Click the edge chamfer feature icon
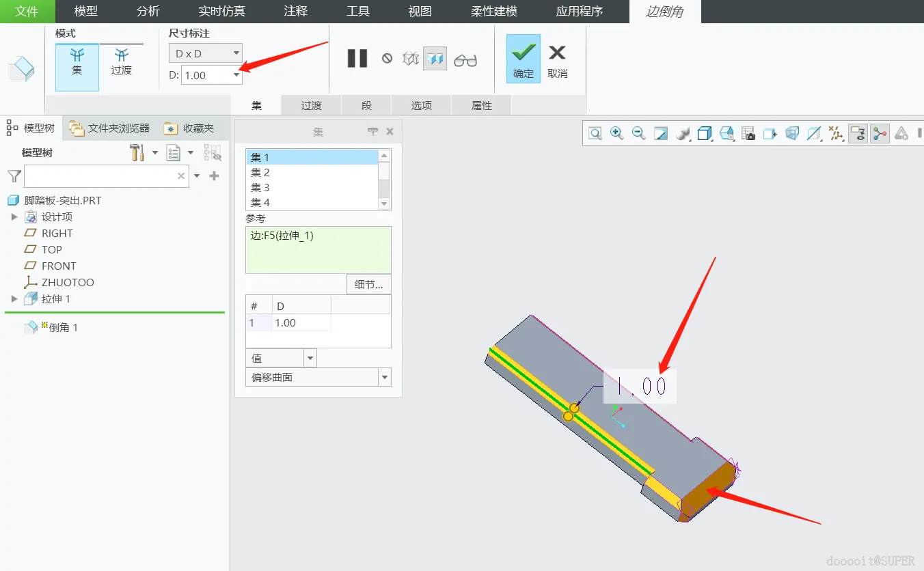This screenshot has width=924, height=571. (21, 69)
